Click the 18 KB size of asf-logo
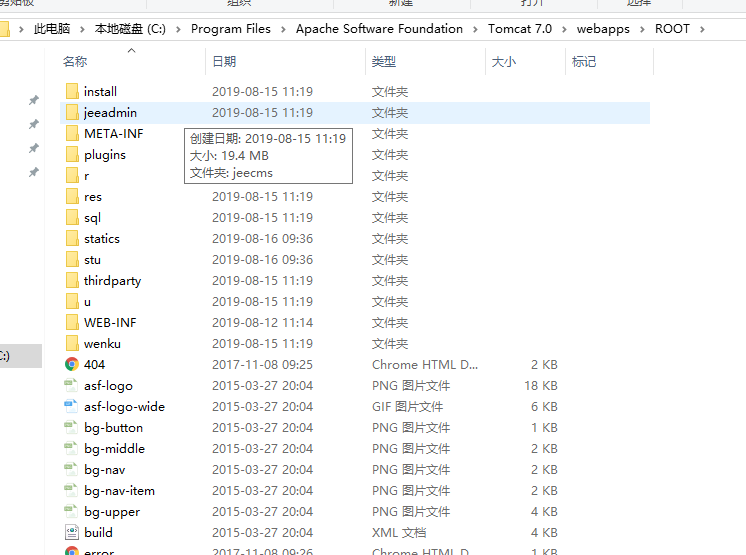Screen dimensions: 746x555 541,386
